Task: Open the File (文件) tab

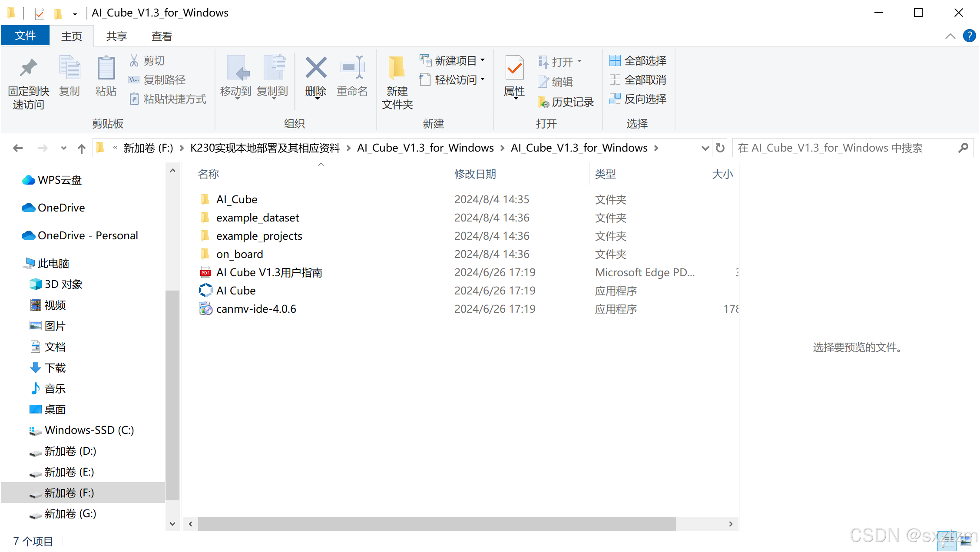Action: pos(25,36)
